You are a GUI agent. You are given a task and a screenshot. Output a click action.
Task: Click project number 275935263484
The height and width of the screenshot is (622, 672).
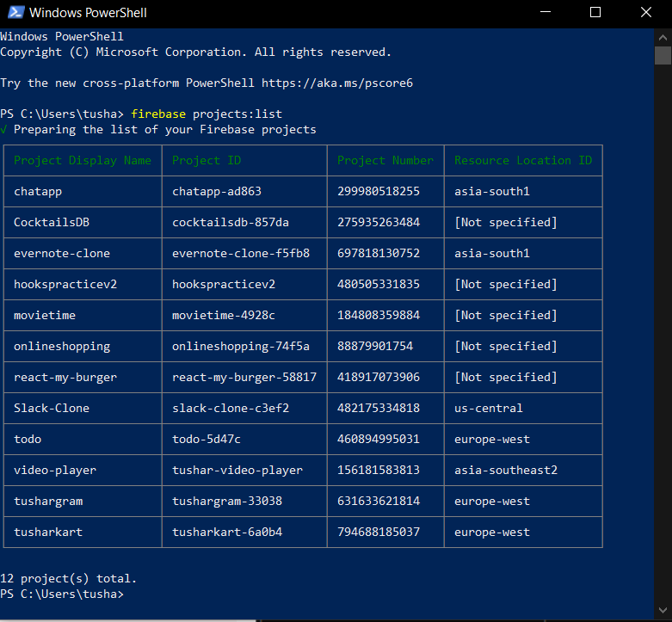pos(379,222)
